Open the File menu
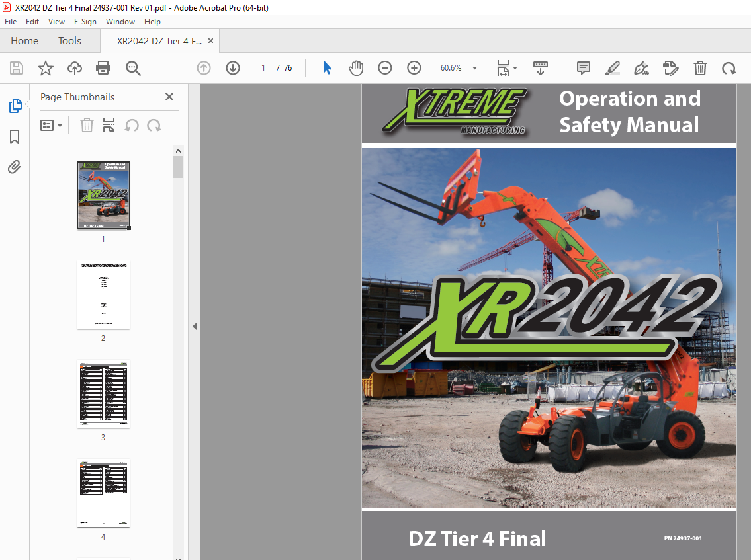Image resolution: width=751 pixels, height=560 pixels. 11,22
